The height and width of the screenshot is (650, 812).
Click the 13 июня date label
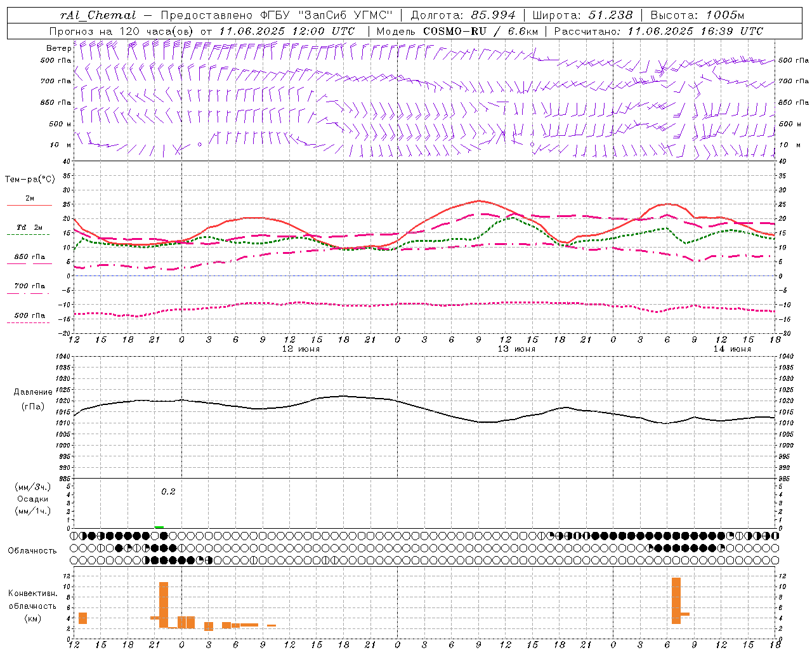click(x=516, y=349)
